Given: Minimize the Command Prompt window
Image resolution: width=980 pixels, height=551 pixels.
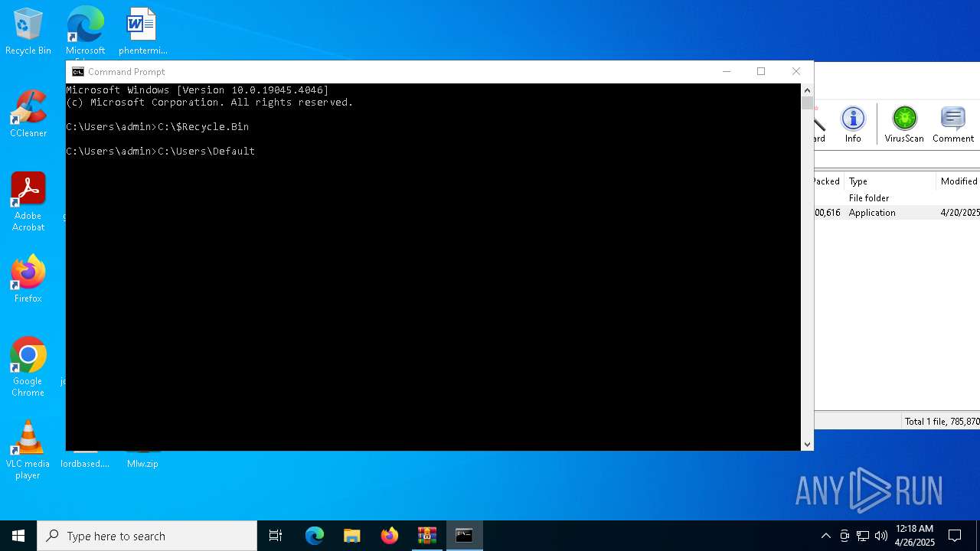Looking at the screenshot, I should coord(727,71).
